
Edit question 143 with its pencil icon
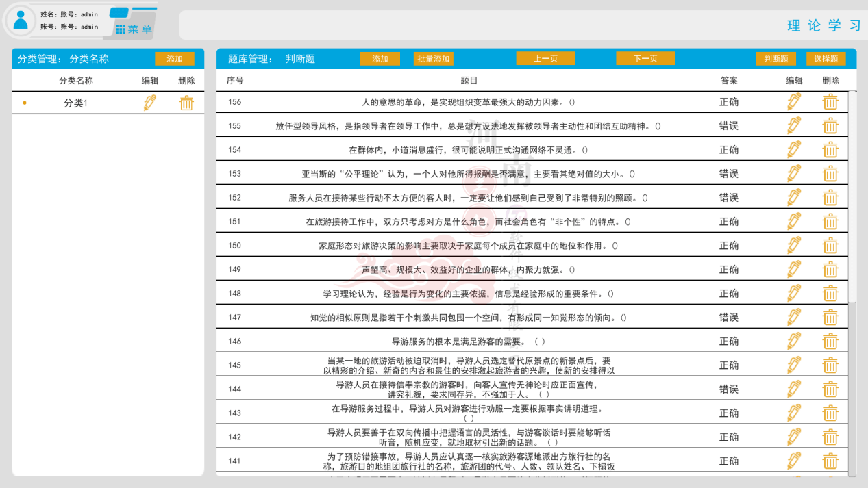pyautogui.click(x=794, y=413)
